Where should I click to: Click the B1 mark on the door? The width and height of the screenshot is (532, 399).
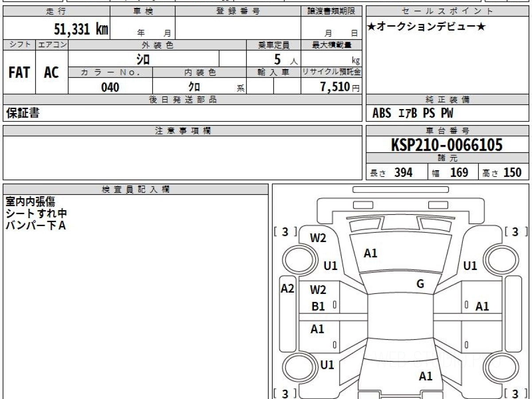pos(318,306)
